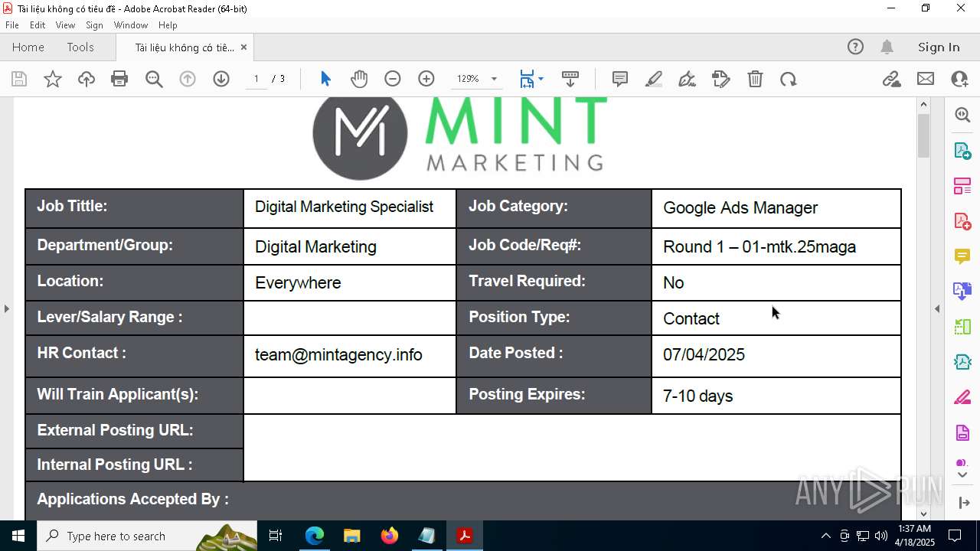Activate the Hand pan tool

point(359,79)
